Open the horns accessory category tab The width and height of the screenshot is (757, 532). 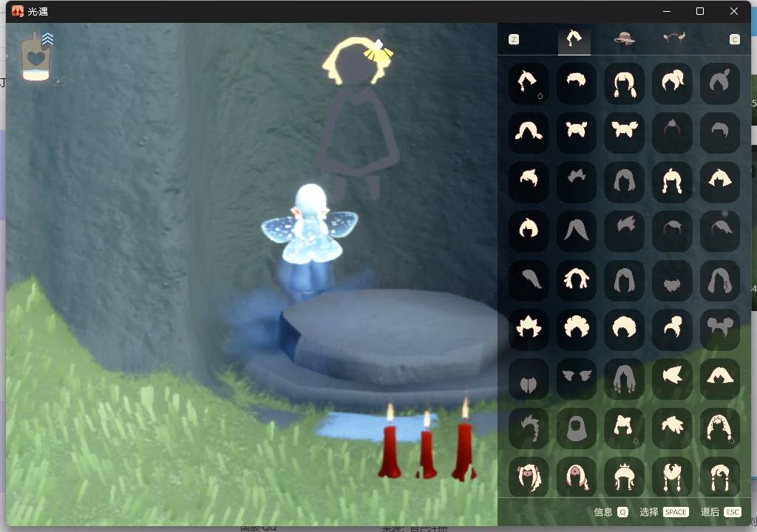(x=673, y=38)
